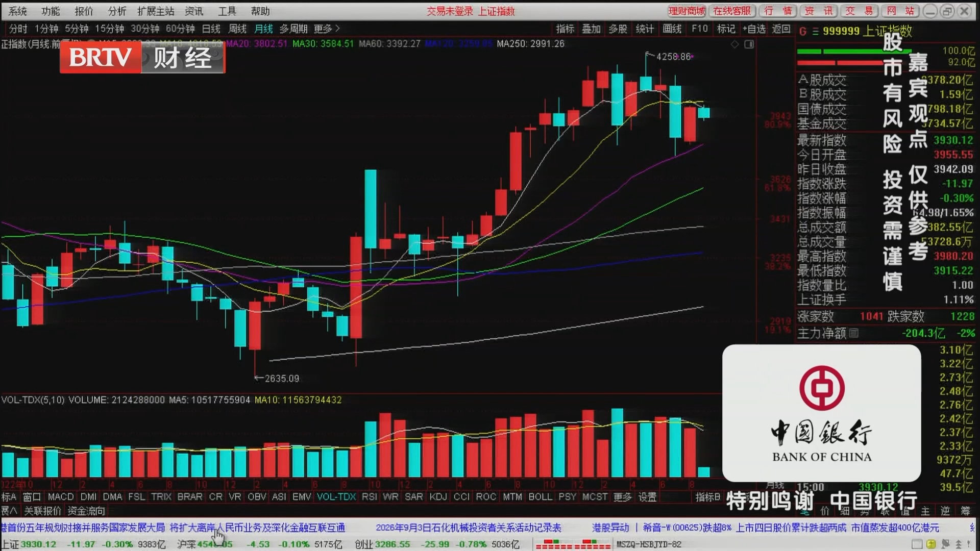
Task: Select the DMI indicator tab
Action: point(88,497)
